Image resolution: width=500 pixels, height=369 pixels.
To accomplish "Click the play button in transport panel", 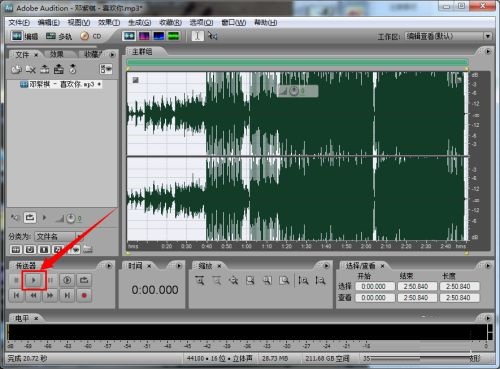I will tap(34, 280).
